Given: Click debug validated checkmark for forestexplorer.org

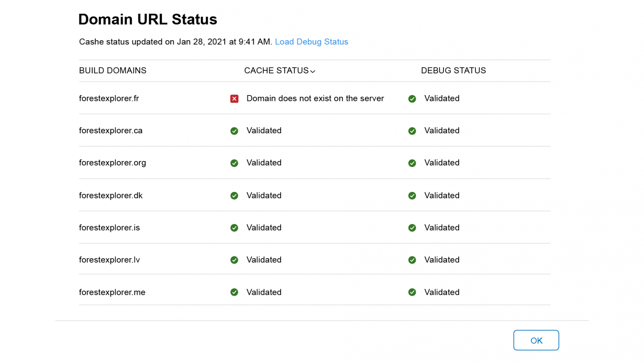Looking at the screenshot, I should tap(412, 163).
